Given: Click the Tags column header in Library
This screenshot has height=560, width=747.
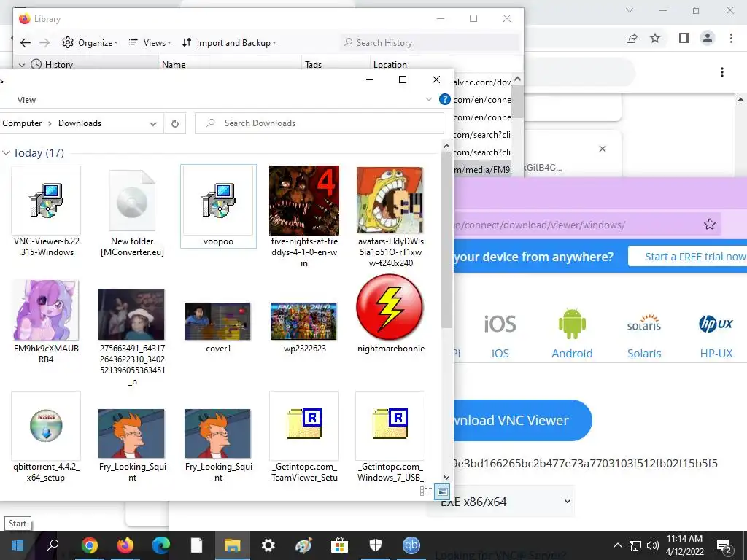Looking at the screenshot, I should (x=314, y=64).
